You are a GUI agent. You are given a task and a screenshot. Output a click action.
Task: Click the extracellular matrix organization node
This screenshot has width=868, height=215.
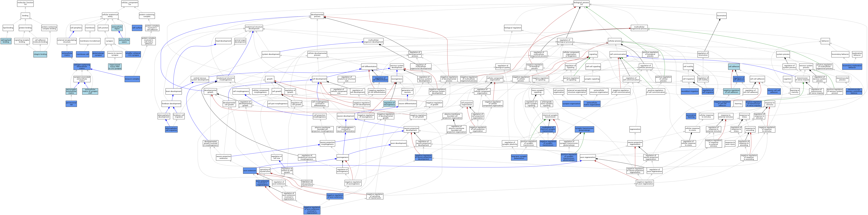[592, 104]
